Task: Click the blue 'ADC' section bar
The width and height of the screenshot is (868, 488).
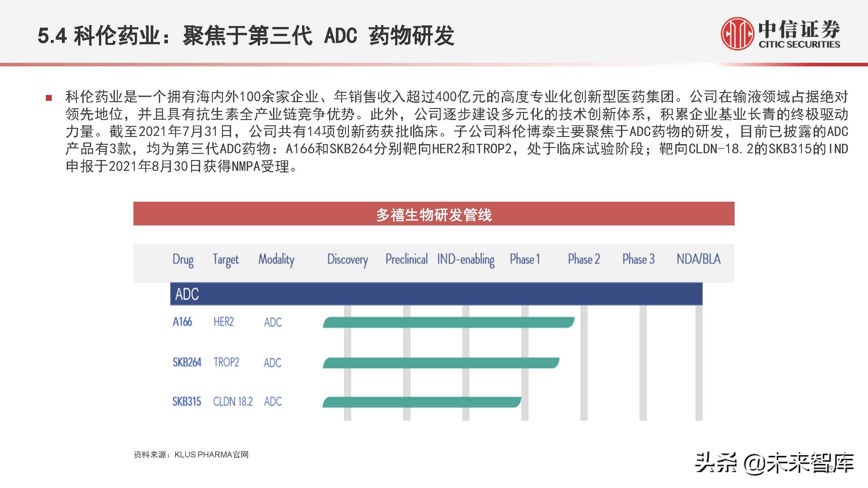Action: (x=436, y=294)
